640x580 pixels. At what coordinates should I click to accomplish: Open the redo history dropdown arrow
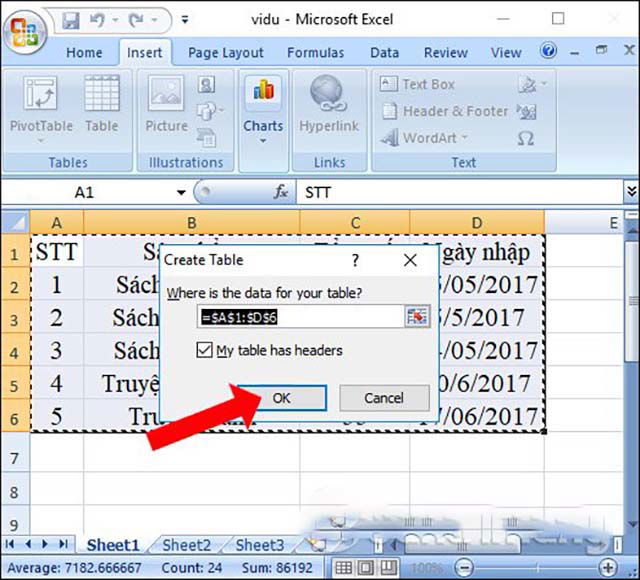[x=154, y=20]
